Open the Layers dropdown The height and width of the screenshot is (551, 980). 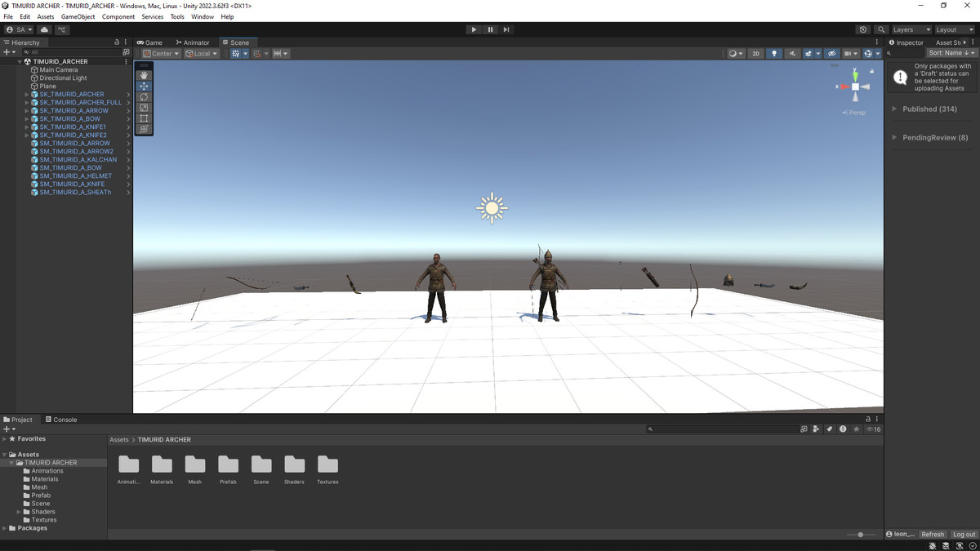[x=911, y=29]
